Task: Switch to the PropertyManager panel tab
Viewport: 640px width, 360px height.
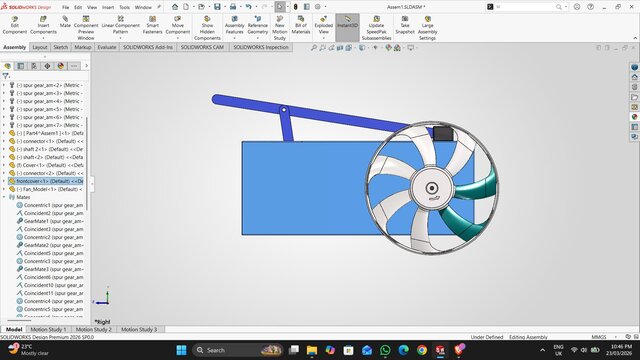Action: coord(20,66)
